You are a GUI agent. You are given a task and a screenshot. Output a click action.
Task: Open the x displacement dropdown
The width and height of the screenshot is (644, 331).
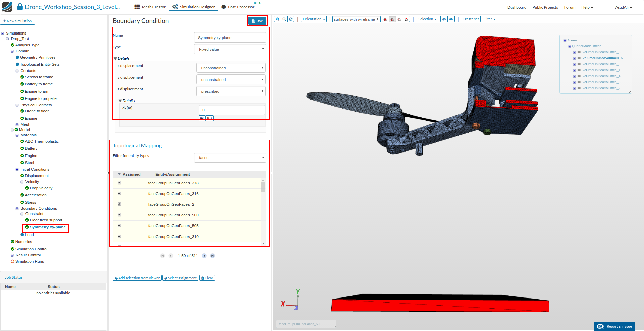[231, 68]
